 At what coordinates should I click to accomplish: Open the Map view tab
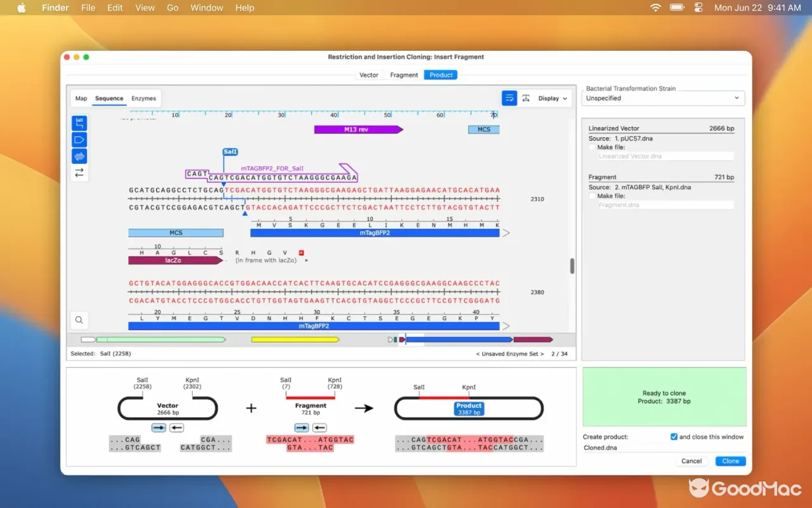pos(81,98)
